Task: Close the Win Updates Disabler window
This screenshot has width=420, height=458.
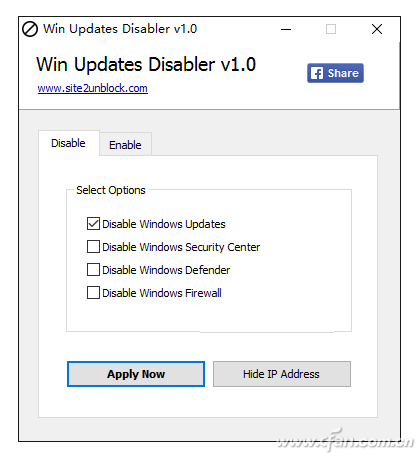Action: click(x=377, y=29)
